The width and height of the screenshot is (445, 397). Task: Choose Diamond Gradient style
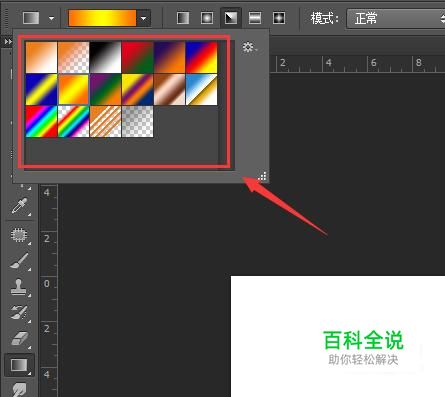coord(279,18)
